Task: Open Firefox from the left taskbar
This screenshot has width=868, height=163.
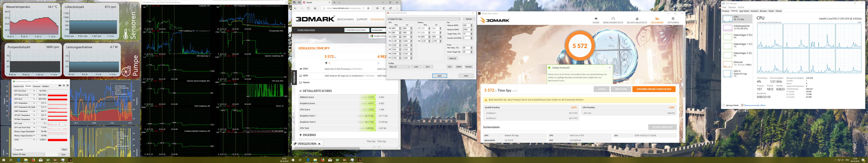Action: pyautogui.click(x=33, y=160)
